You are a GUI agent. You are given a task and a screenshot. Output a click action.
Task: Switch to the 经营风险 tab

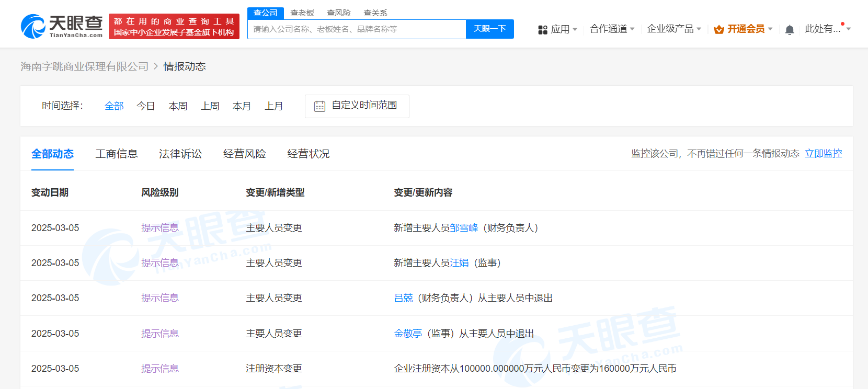(x=245, y=154)
